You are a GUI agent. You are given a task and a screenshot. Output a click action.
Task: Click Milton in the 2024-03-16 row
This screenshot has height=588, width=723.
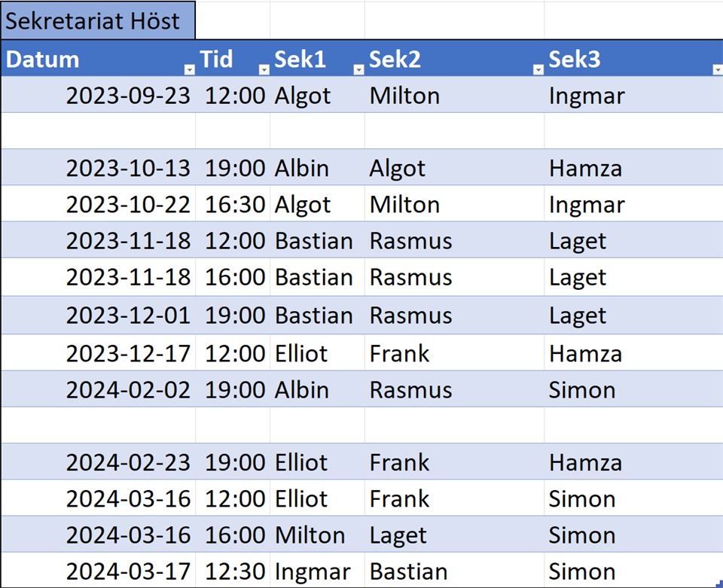click(x=310, y=535)
